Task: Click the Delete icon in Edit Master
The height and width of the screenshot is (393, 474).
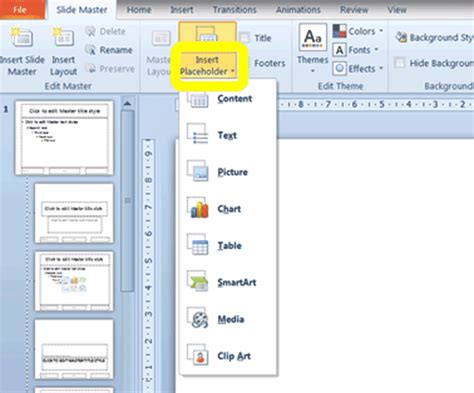Action: click(x=90, y=31)
